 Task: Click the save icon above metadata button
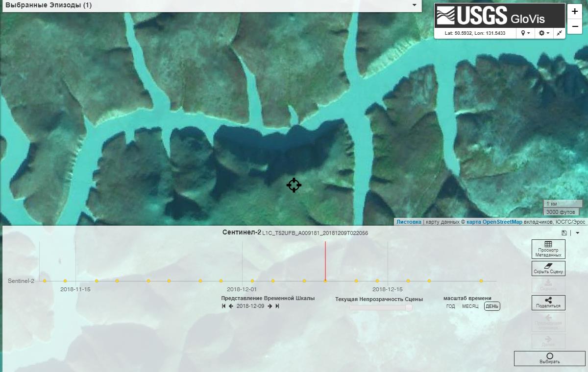564,233
